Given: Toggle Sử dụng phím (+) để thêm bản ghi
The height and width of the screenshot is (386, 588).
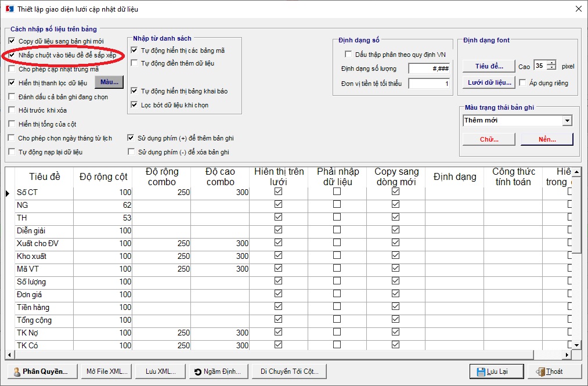Looking at the screenshot, I should coord(131,138).
